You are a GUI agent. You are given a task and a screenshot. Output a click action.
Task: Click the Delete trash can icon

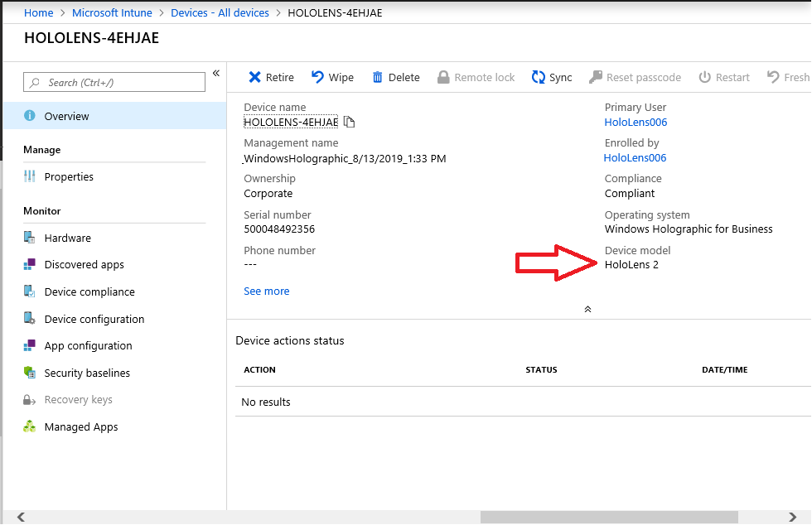click(378, 77)
